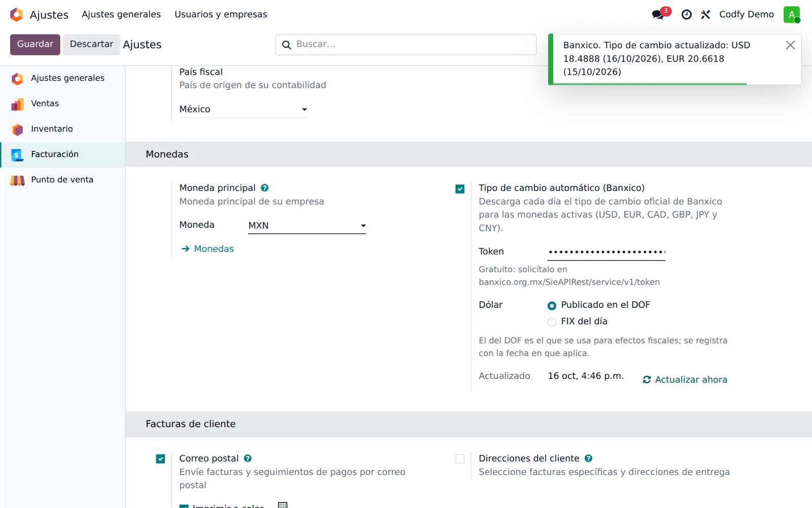The image size is (812, 508).
Task: Open user avatar A menu
Action: pos(792,15)
